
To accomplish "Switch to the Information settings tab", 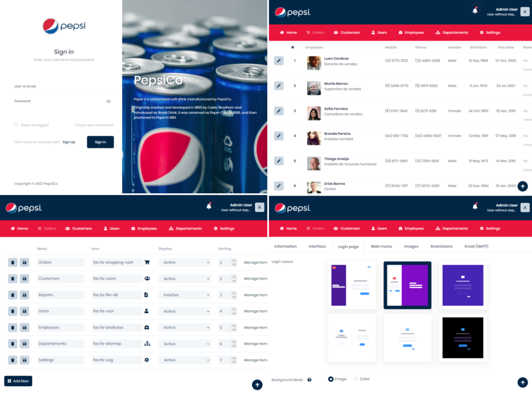I will pyautogui.click(x=285, y=247).
